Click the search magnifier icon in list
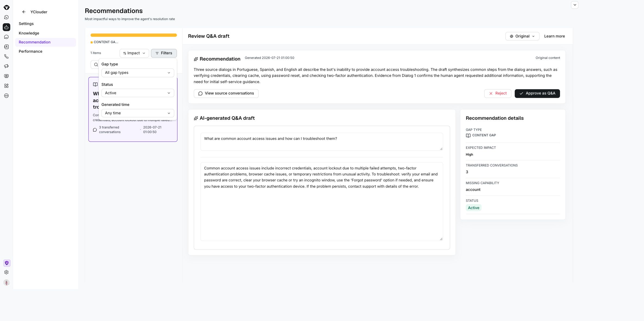This screenshot has height=321, width=644. click(x=96, y=65)
